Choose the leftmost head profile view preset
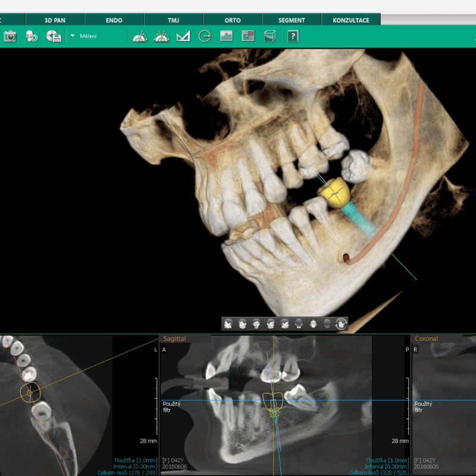The image size is (476, 476). 228,324
